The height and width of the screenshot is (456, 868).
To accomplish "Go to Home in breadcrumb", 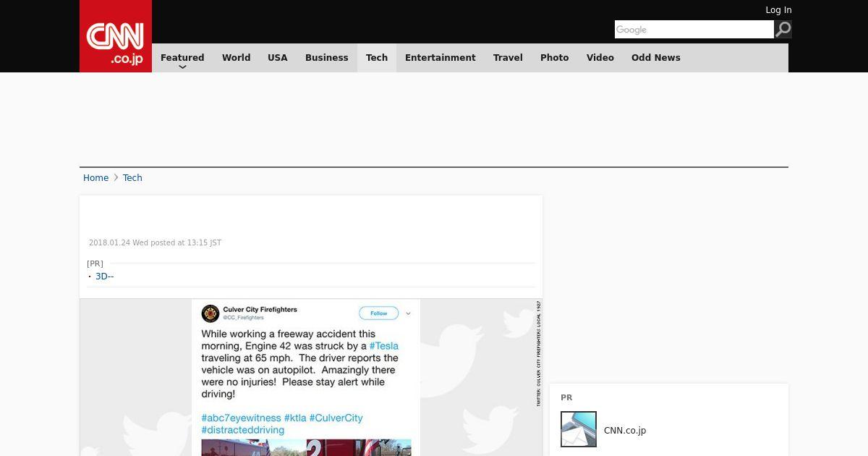I will coord(95,177).
